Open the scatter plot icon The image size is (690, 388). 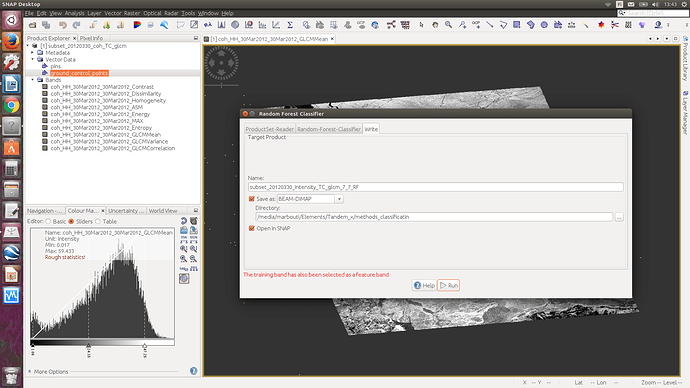(276, 25)
